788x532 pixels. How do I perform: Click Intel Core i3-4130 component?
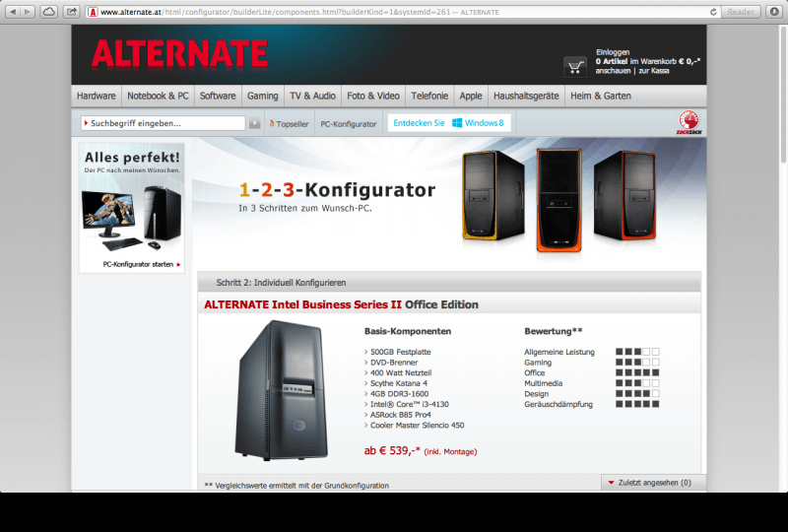pyautogui.click(x=409, y=404)
